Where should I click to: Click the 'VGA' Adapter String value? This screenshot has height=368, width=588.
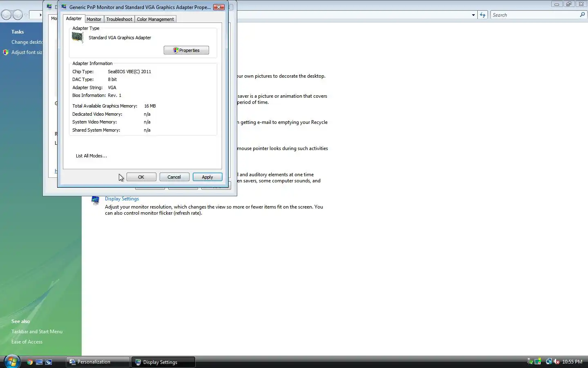click(x=112, y=88)
